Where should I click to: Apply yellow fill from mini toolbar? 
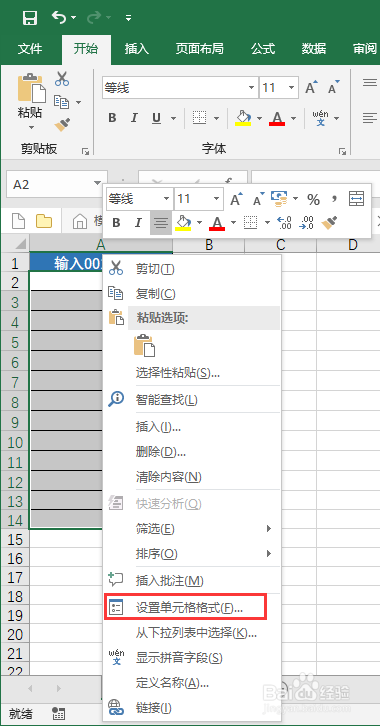click(183, 223)
